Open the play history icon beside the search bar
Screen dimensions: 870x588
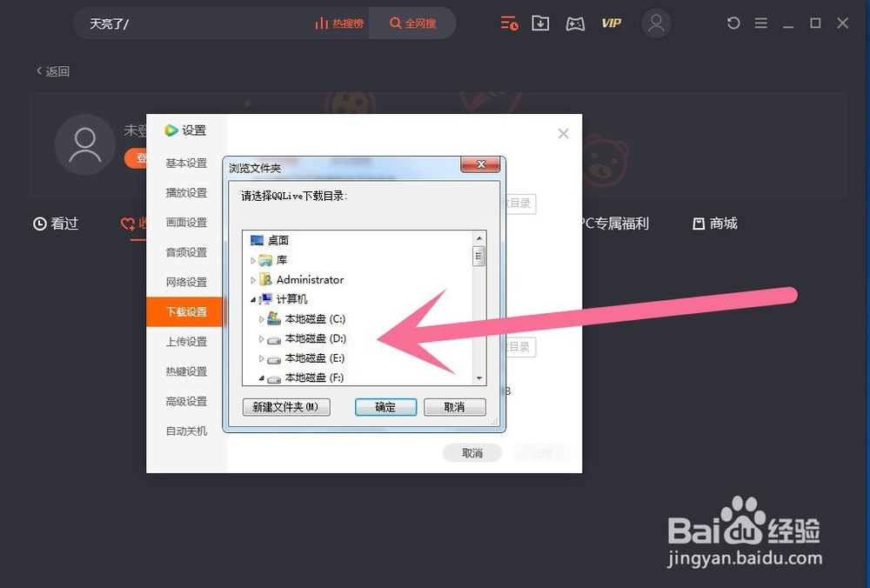[509, 23]
